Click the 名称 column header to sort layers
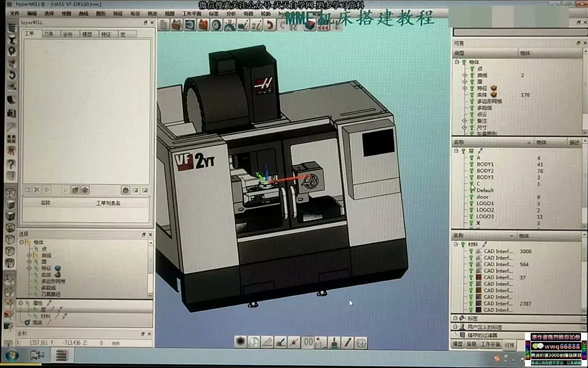 coord(459,142)
